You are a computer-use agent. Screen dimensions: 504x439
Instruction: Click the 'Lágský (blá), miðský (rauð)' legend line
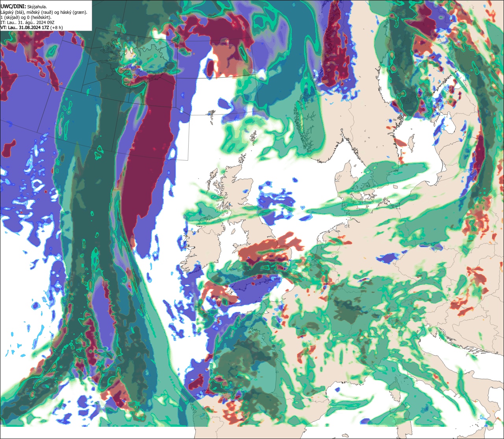44,12
